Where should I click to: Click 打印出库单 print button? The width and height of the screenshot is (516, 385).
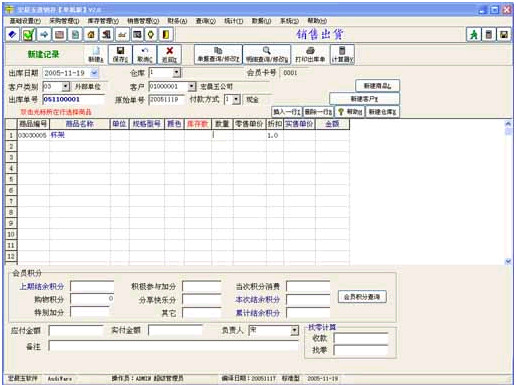[x=310, y=55]
